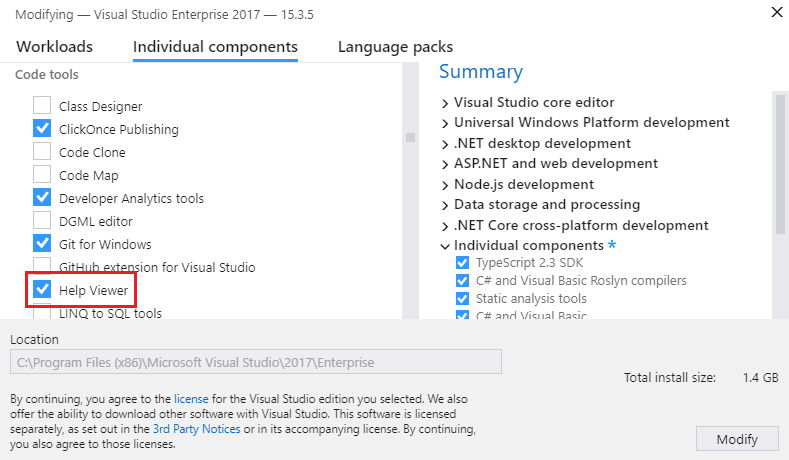Viewport: 789px width, 460px height.
Task: Disable Developer Analytics tools
Action: [42, 197]
